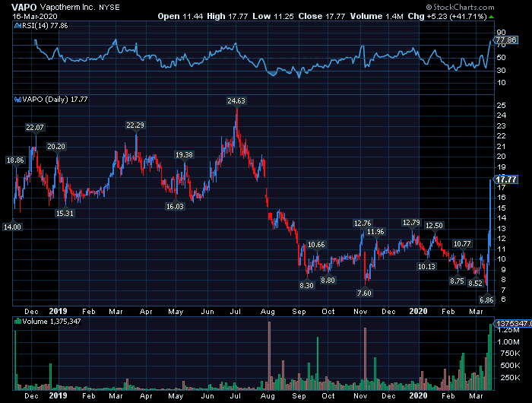Click the 77.86 RSI value tag
This screenshot has width=532, height=403.
(506, 40)
